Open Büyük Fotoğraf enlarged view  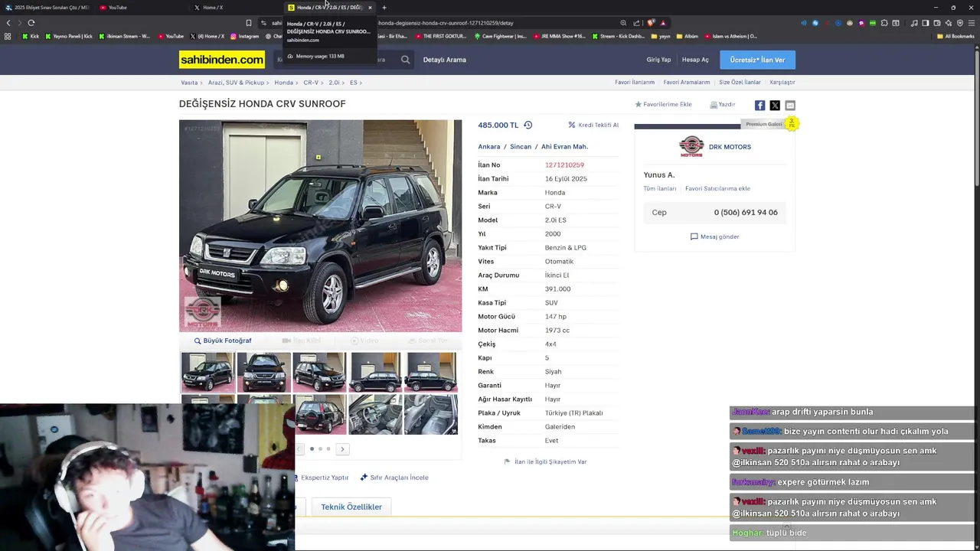click(223, 341)
